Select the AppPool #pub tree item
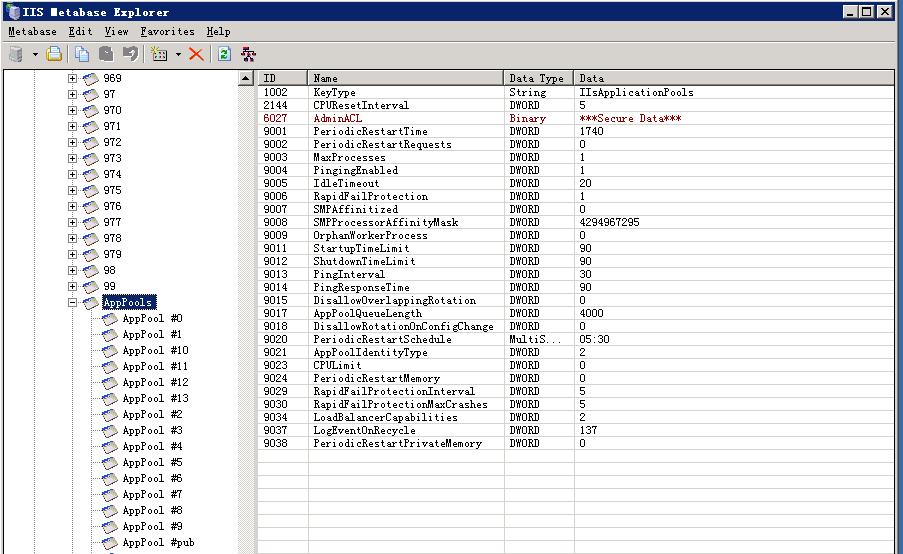The width and height of the screenshot is (903, 554). pos(158,542)
